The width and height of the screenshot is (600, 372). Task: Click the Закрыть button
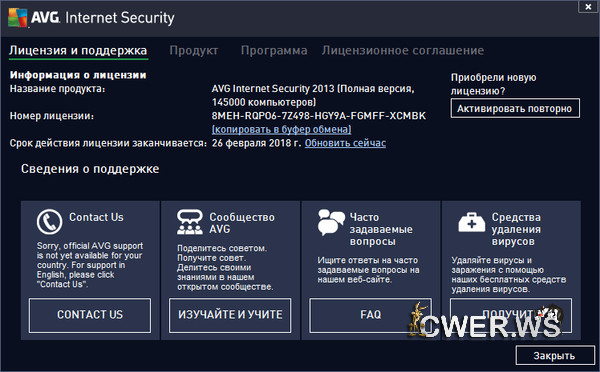point(554,356)
